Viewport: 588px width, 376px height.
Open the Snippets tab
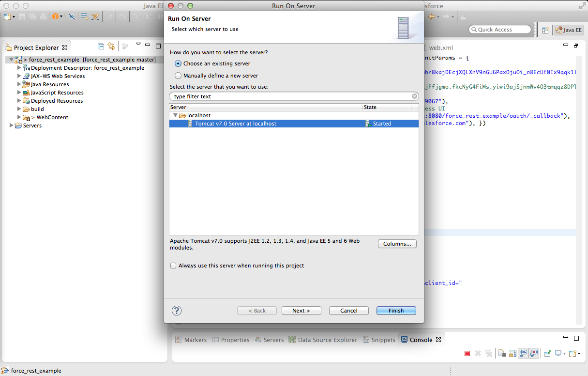[x=379, y=340]
